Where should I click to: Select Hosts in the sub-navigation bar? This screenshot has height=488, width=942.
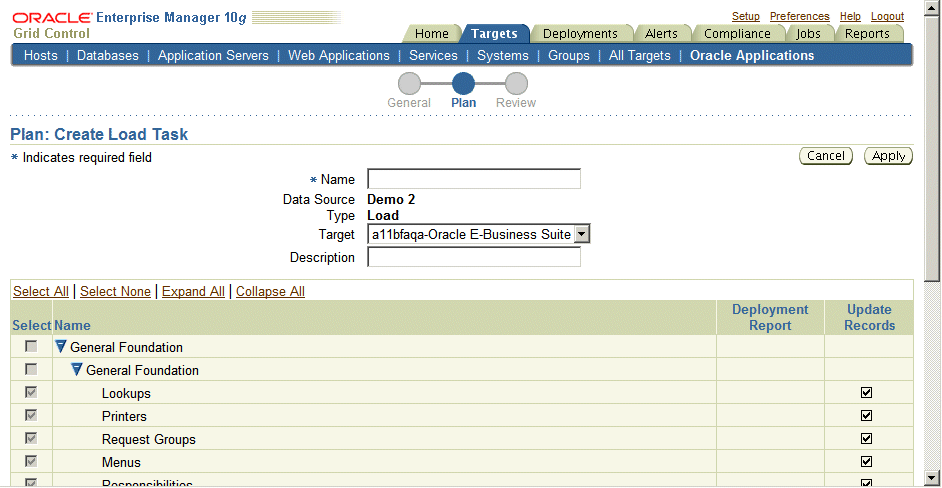41,56
